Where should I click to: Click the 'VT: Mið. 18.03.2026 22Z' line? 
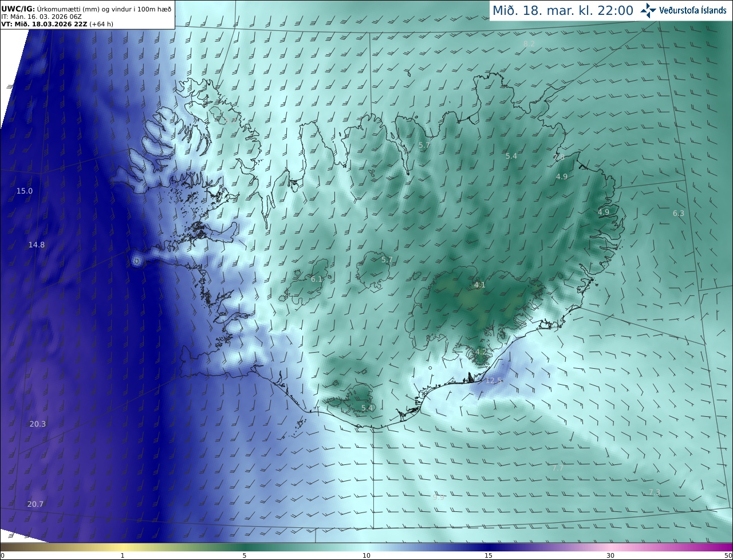coord(57,25)
